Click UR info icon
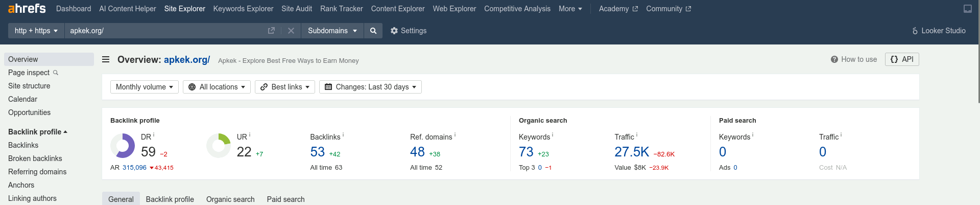980x205 pixels. [x=250, y=135]
